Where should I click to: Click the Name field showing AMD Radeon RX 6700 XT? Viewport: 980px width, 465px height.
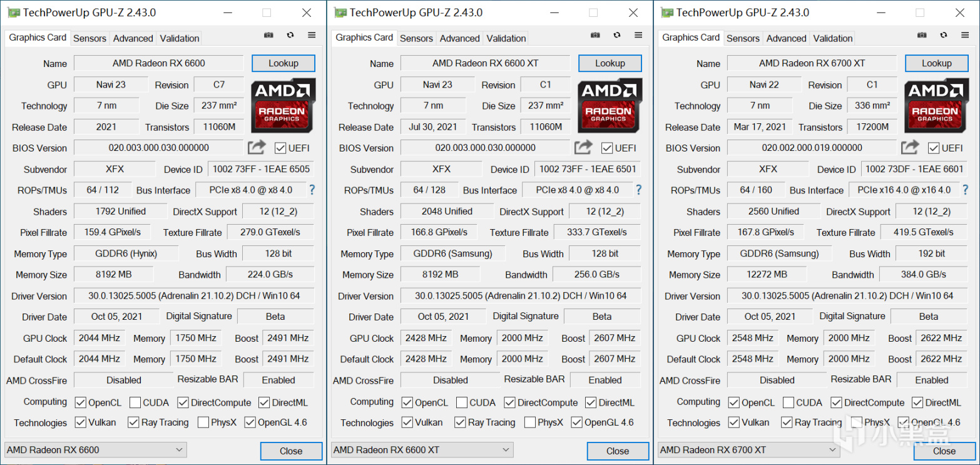click(x=812, y=63)
